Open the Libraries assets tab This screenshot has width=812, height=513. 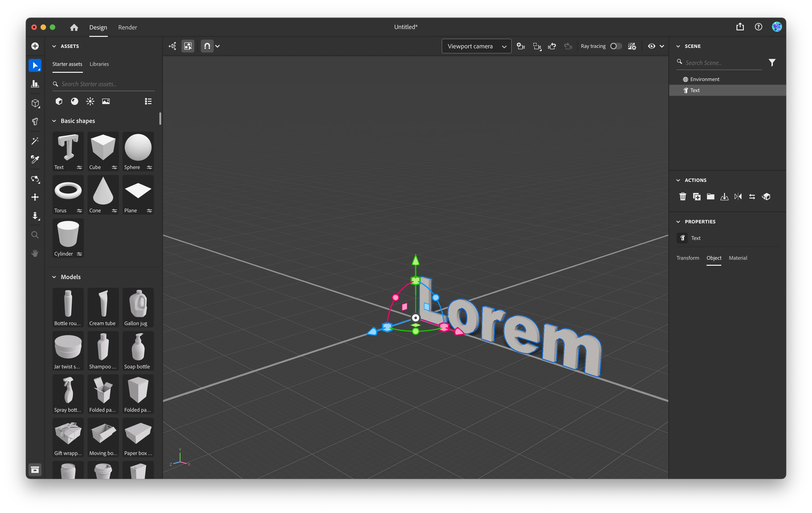coord(99,64)
